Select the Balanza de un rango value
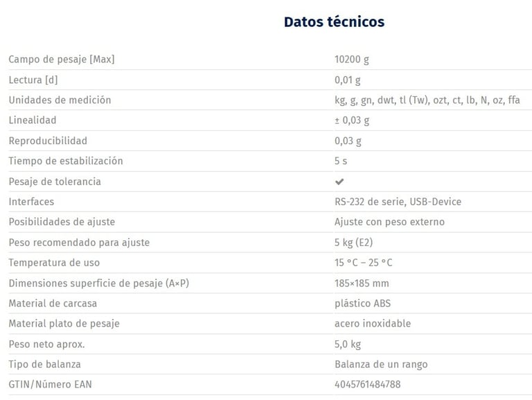Image resolution: width=532 pixels, height=400 pixels. pos(381,364)
